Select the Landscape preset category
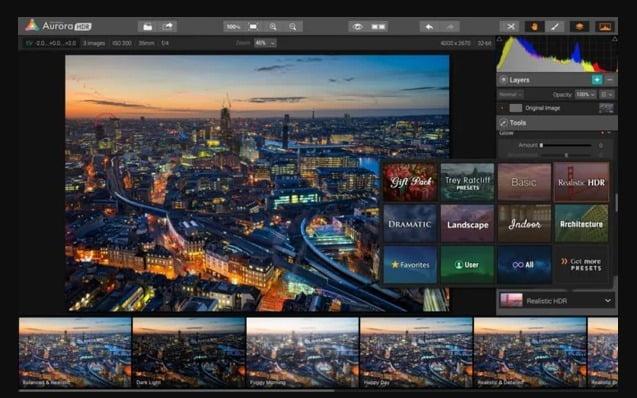Screen dimensions: 637x398 point(468,223)
